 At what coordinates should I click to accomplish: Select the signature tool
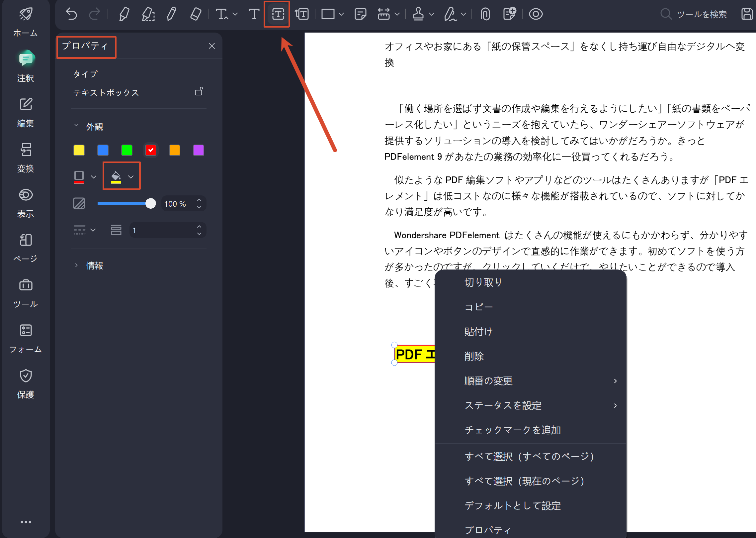(451, 14)
